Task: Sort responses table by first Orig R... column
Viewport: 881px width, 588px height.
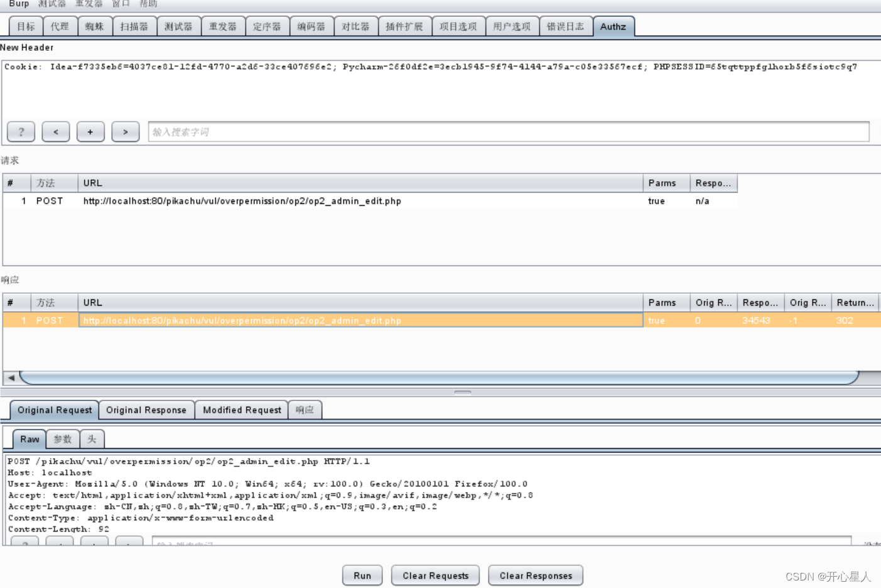Action: tap(714, 302)
